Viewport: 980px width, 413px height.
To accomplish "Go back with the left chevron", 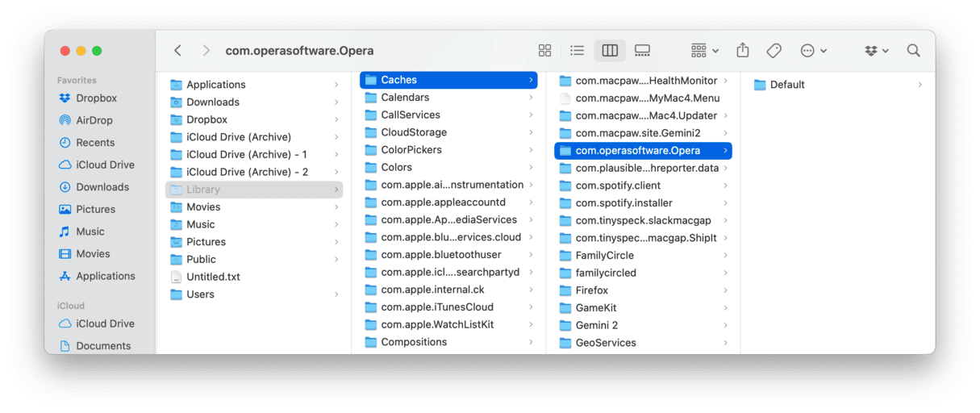I will pos(178,51).
